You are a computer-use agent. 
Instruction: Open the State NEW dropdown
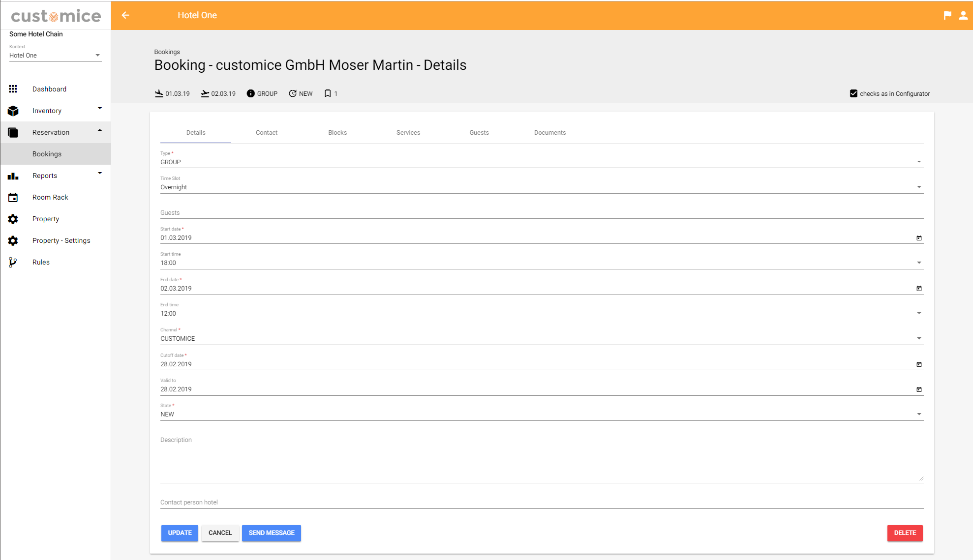pyautogui.click(x=542, y=414)
